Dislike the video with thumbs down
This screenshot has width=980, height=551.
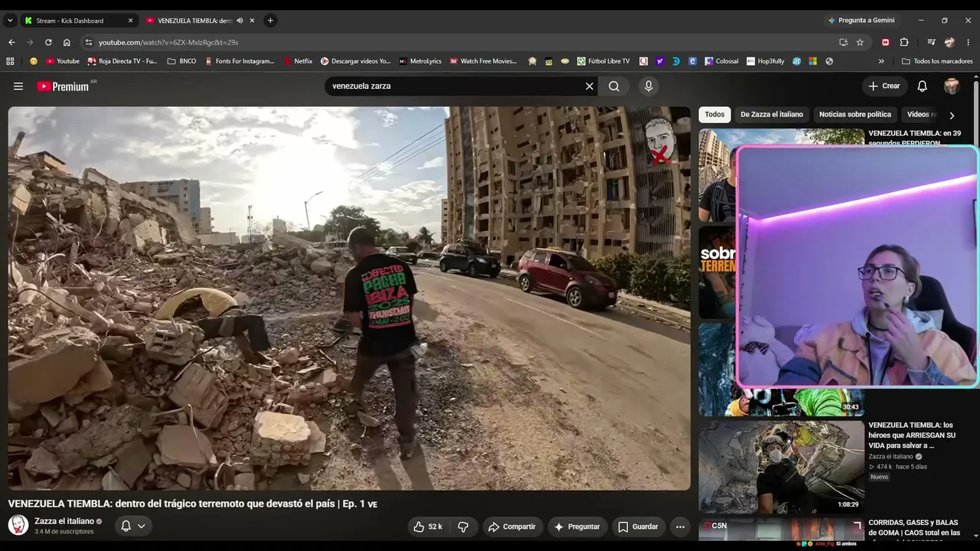pos(463,527)
